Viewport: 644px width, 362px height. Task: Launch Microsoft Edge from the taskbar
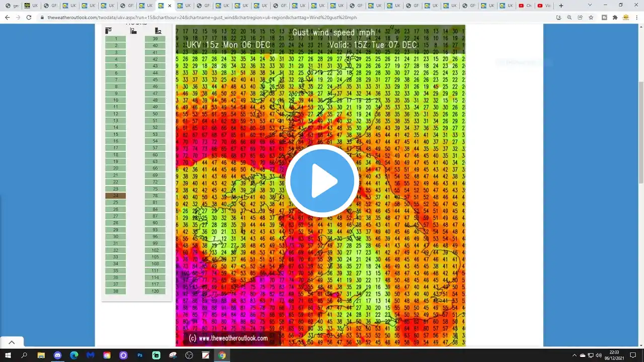74,355
